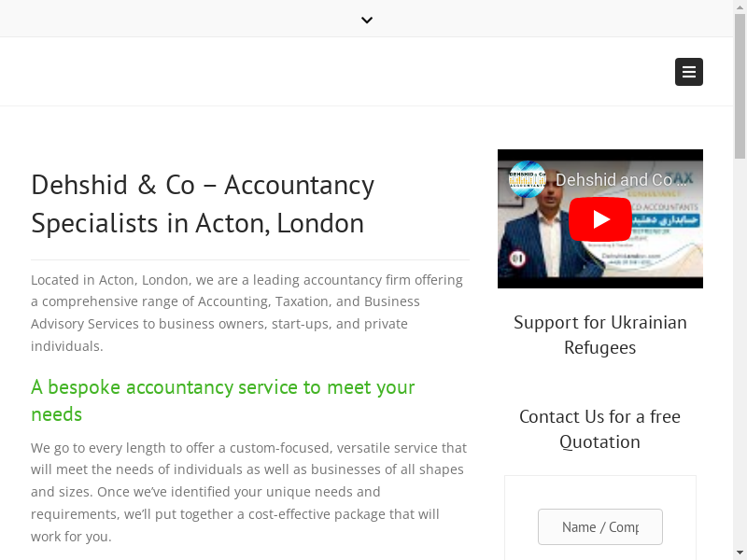Click the scrollbar up arrow

740,7
